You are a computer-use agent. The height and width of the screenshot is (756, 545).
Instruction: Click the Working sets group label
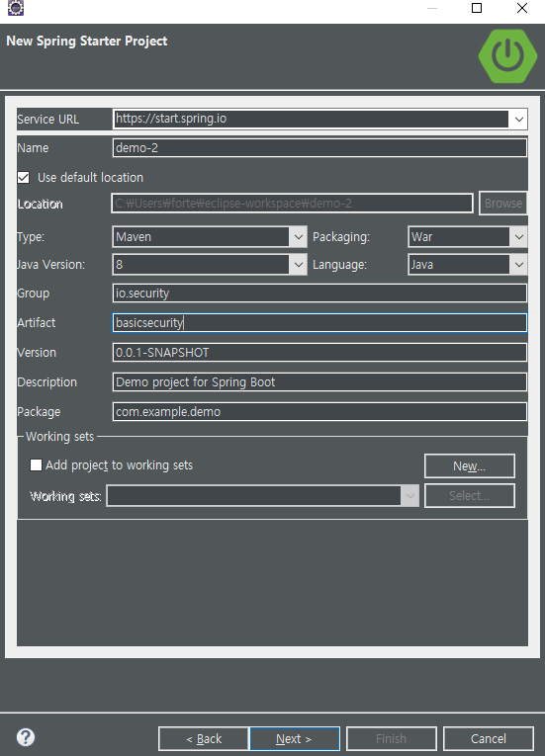(60, 437)
